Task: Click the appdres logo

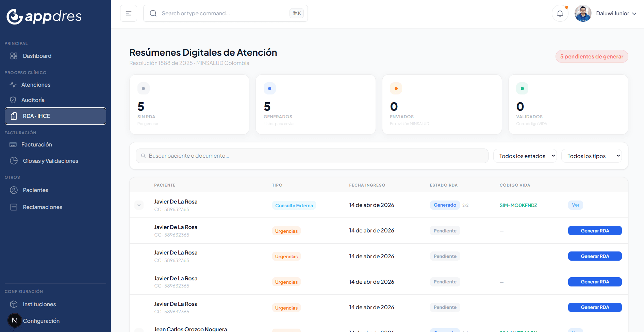Action: point(44,16)
